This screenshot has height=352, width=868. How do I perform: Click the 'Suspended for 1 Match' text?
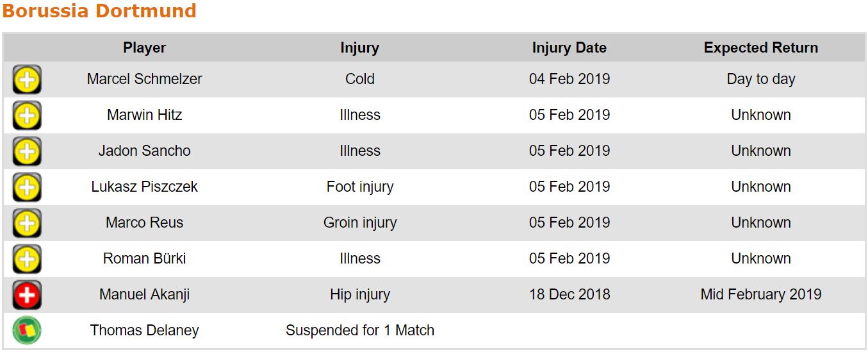360,331
